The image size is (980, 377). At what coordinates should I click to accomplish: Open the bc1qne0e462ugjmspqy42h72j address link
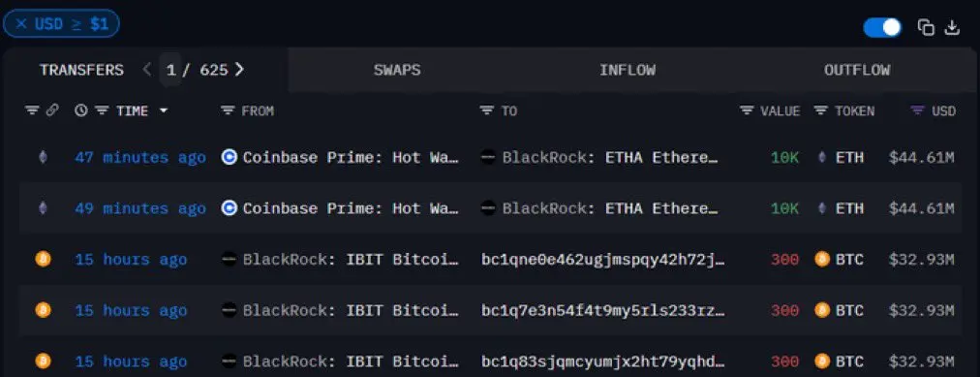point(603,260)
